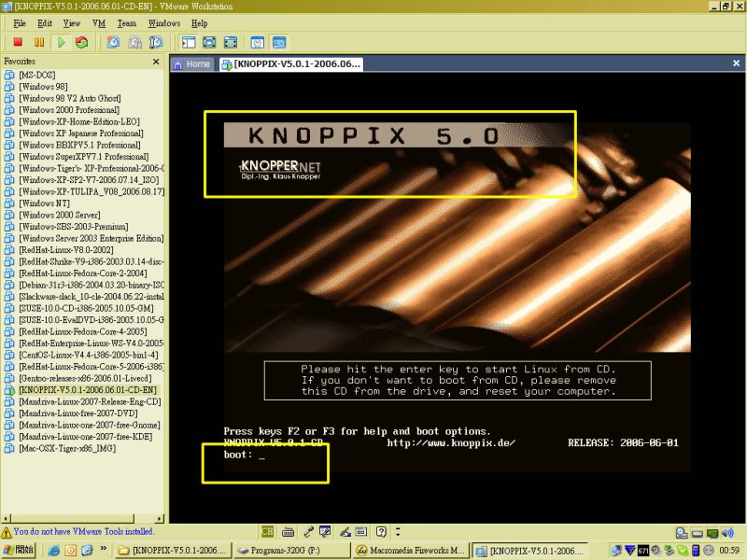Click the boot prompt in the VM console
Screen dimensions: 747x560
pyautogui.click(x=244, y=455)
